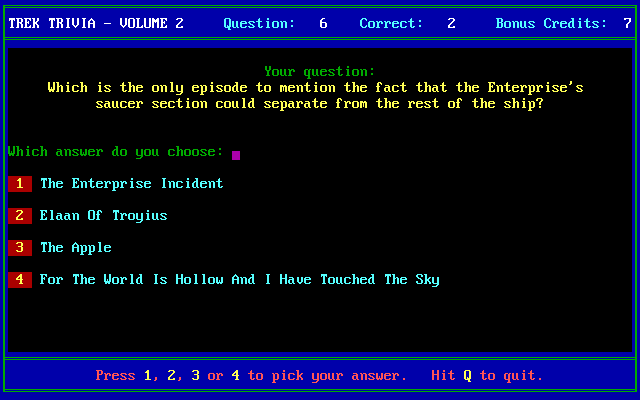Viewport: 640px width, 400px height.
Task: Choose 'For The World Is Hollow' answer
Action: 240,280
